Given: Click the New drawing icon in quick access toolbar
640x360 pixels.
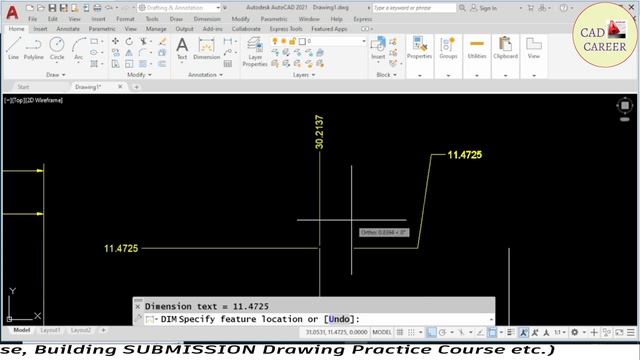Looking at the screenshot, I should click(x=30, y=8).
